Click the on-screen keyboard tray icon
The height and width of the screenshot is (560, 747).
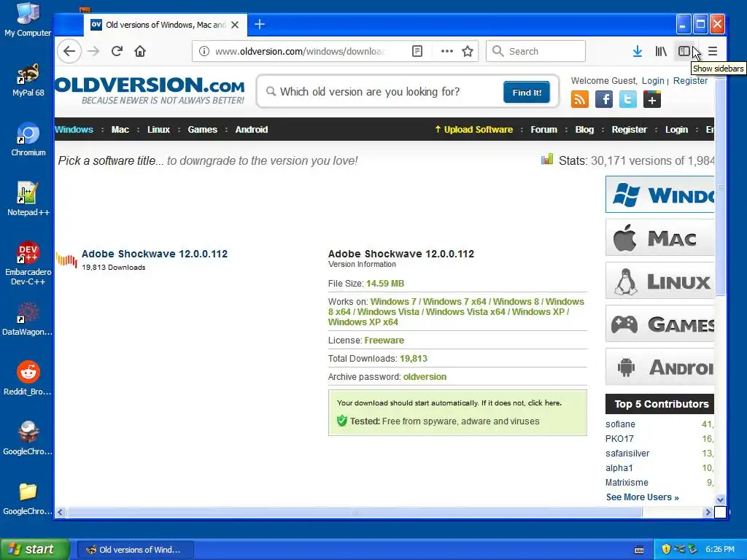click(x=639, y=550)
